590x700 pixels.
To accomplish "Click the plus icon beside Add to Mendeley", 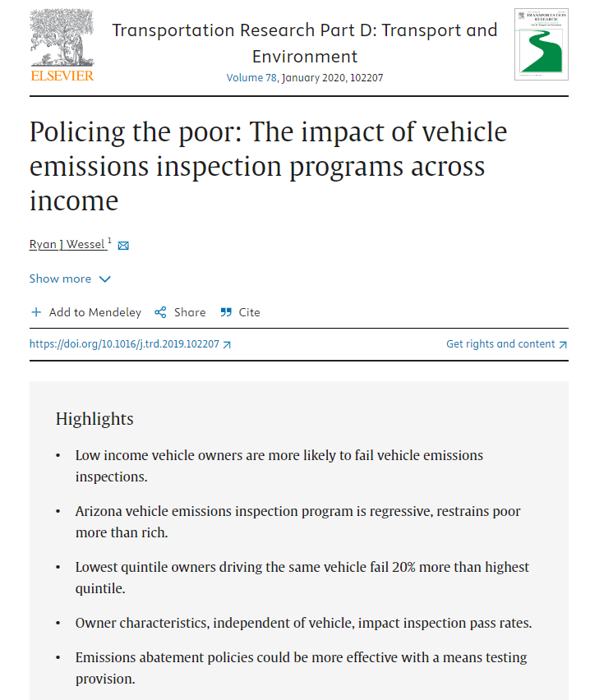I will pos(36,312).
